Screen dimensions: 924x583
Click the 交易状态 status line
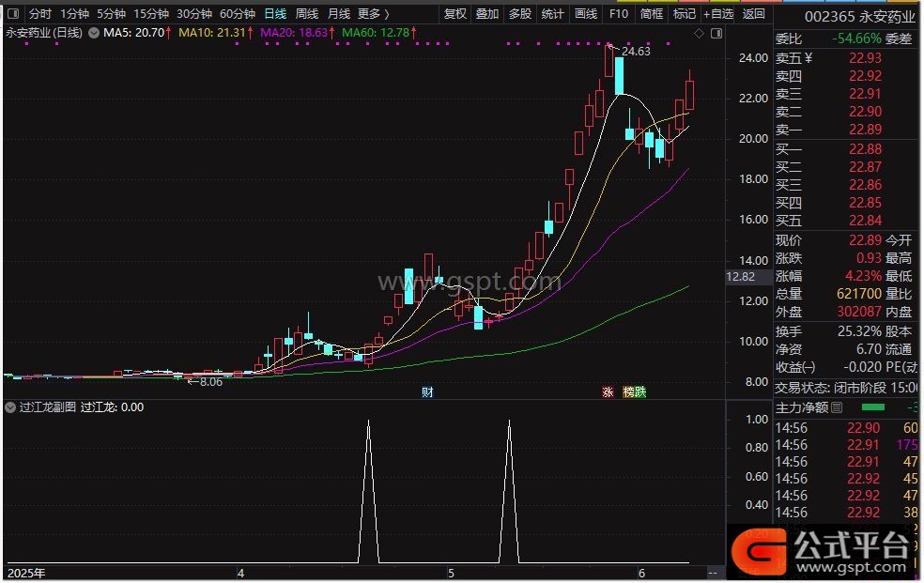click(846, 388)
